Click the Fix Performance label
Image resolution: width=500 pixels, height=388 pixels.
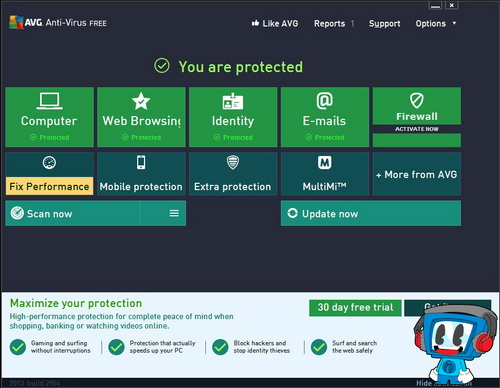click(x=49, y=186)
